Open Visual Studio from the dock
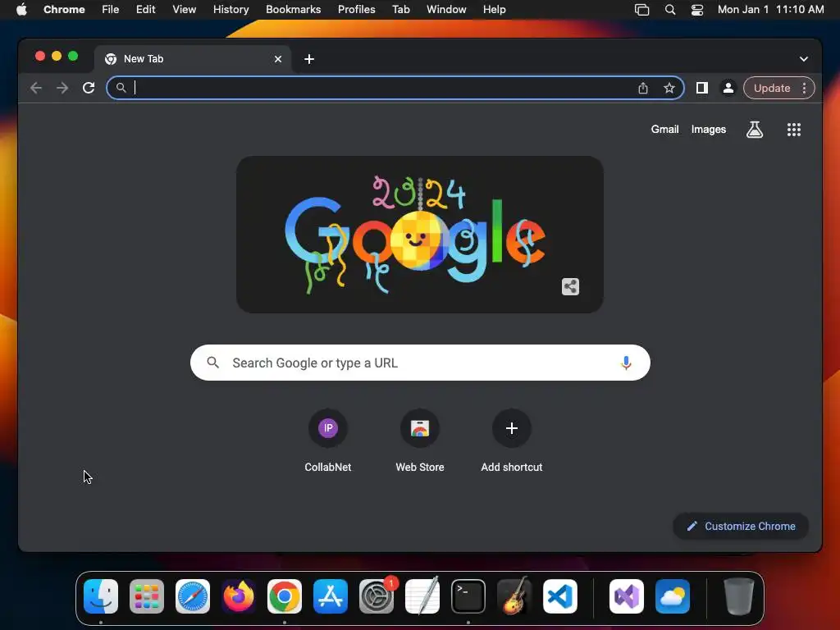Screen dimensions: 840x630 coord(627,596)
